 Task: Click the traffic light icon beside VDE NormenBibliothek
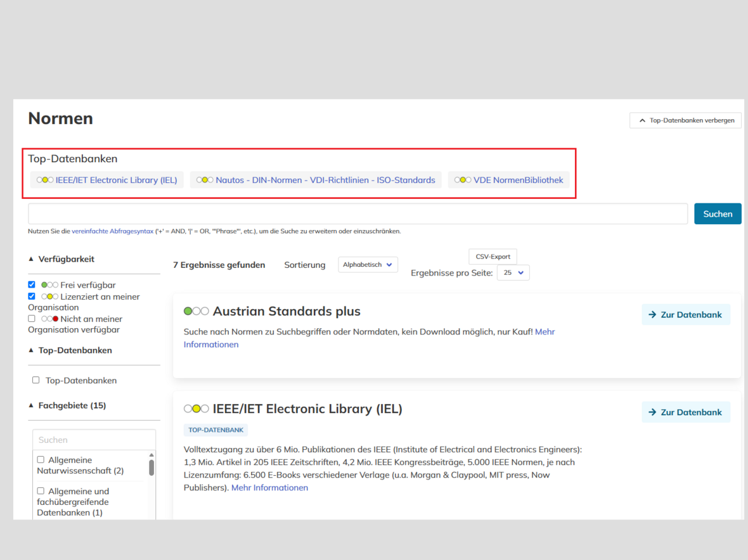point(463,180)
